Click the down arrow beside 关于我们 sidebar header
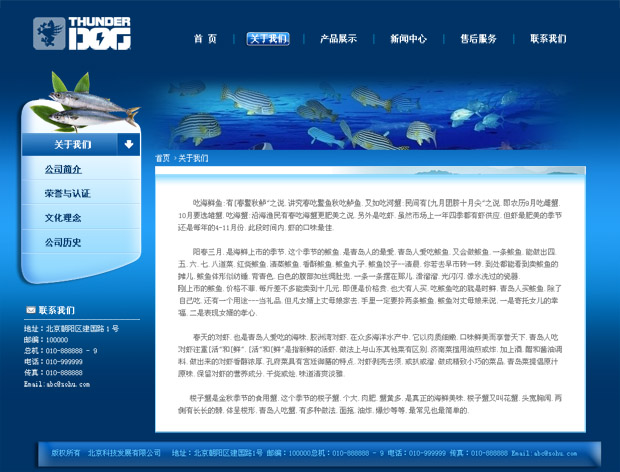Viewport: 620px width, 472px height. point(128,145)
